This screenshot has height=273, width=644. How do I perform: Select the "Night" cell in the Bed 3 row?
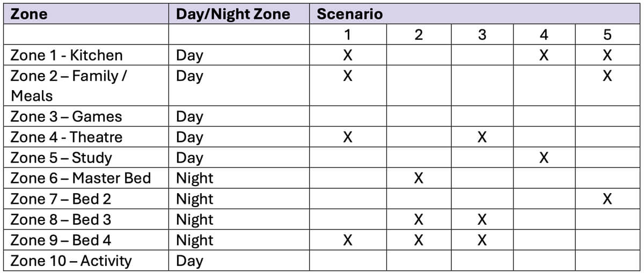194,219
